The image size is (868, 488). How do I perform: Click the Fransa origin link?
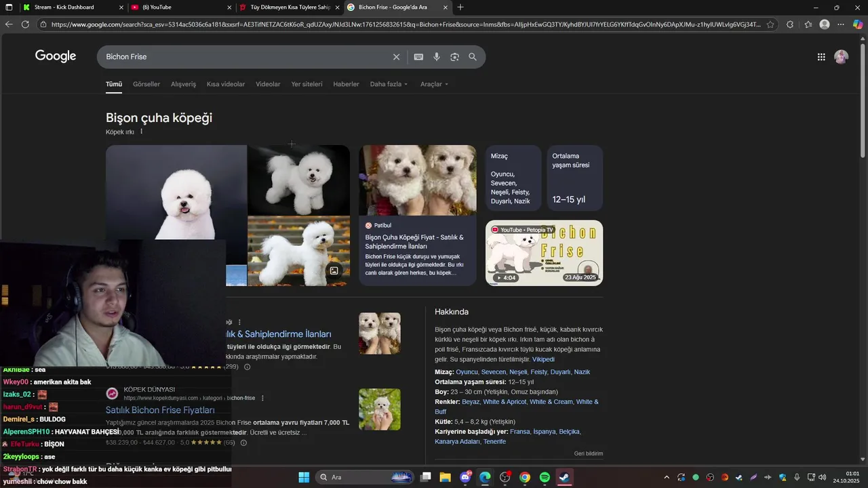pyautogui.click(x=520, y=432)
